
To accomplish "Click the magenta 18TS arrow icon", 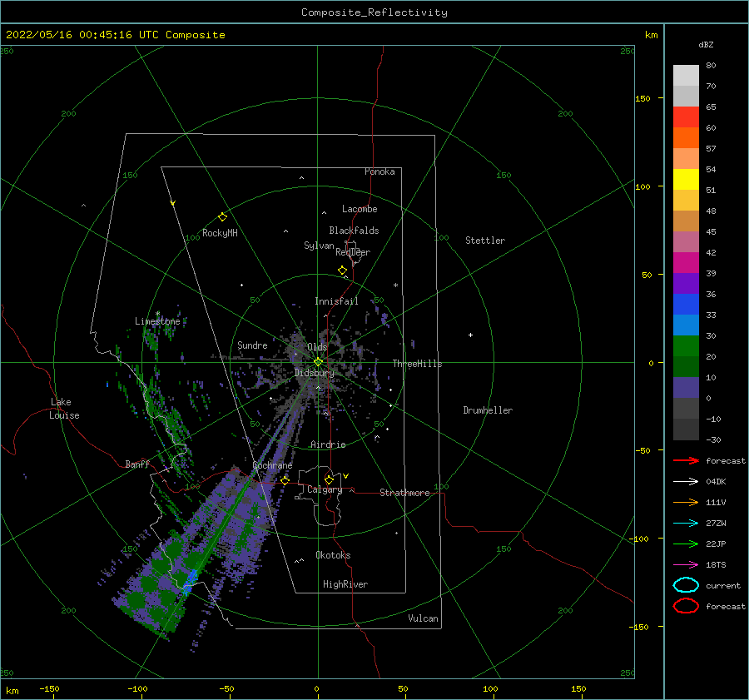I will point(686,565).
